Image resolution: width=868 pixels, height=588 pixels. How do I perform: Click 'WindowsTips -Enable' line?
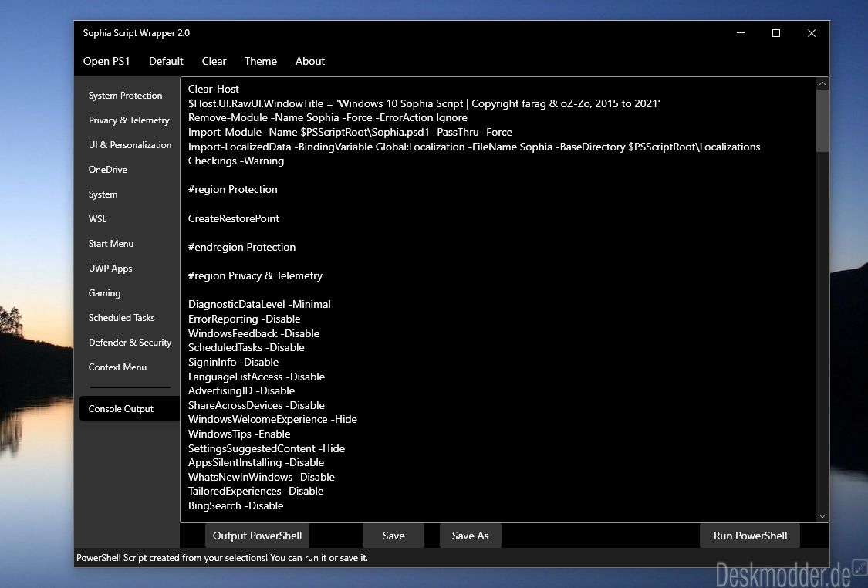tap(239, 434)
